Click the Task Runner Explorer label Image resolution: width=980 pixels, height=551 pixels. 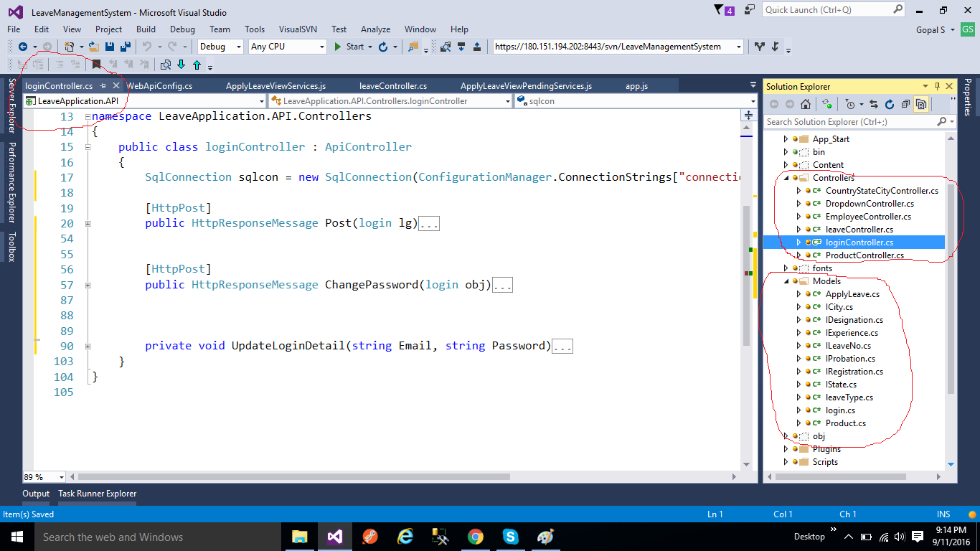(97, 494)
